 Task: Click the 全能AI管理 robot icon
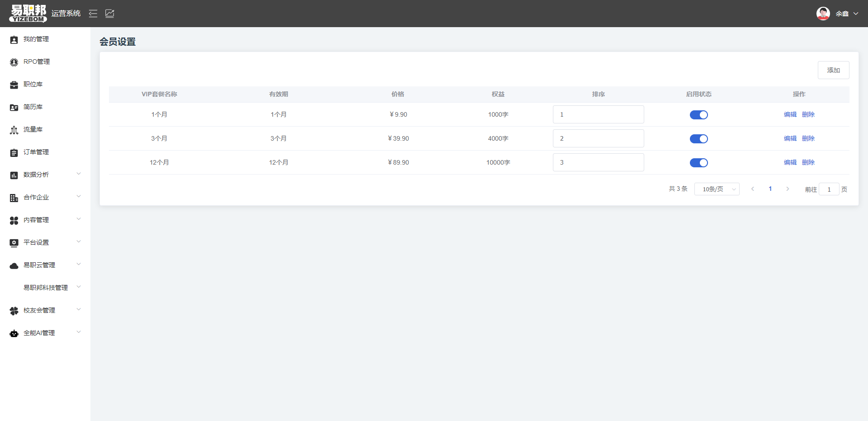click(x=14, y=334)
